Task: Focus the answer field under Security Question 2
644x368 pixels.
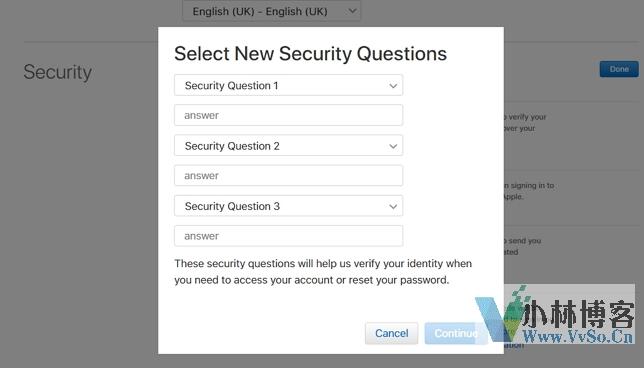Action: tap(288, 176)
